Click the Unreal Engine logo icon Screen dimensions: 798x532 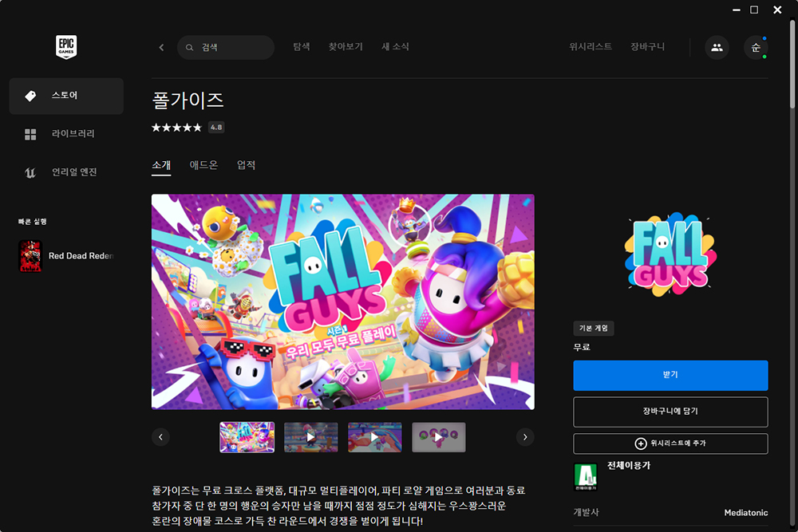(x=30, y=172)
